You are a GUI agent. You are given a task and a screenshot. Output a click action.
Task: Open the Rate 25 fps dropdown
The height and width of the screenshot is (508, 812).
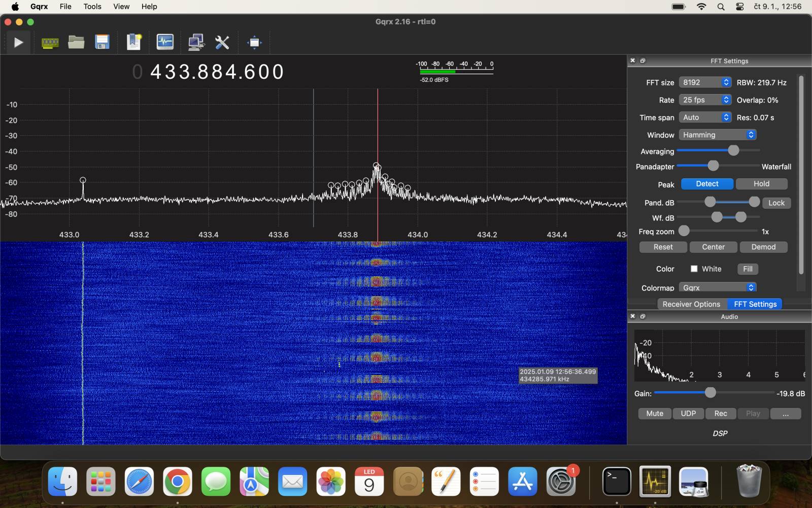(x=705, y=100)
